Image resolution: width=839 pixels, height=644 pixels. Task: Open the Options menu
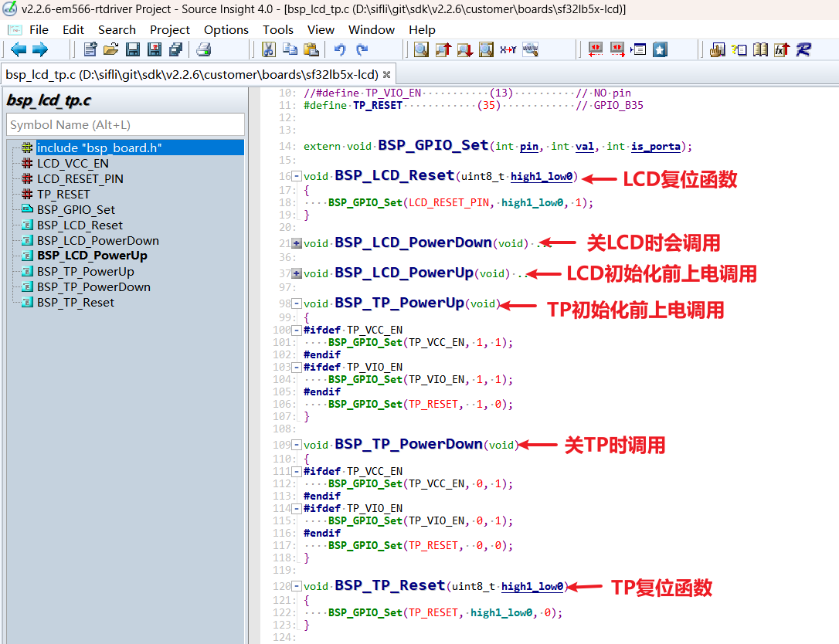pos(226,30)
